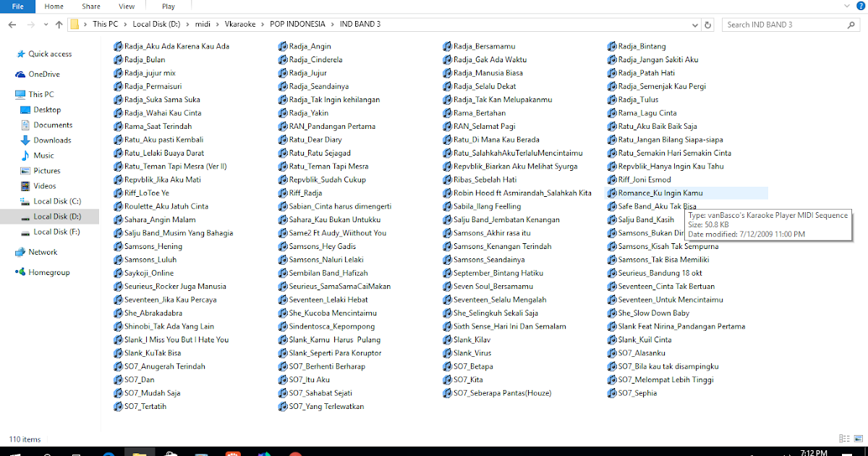Select the Radja_Aku Ada Karena Kau Ada file icon
Image resolution: width=868 pixels, height=456 pixels.
pos(119,46)
